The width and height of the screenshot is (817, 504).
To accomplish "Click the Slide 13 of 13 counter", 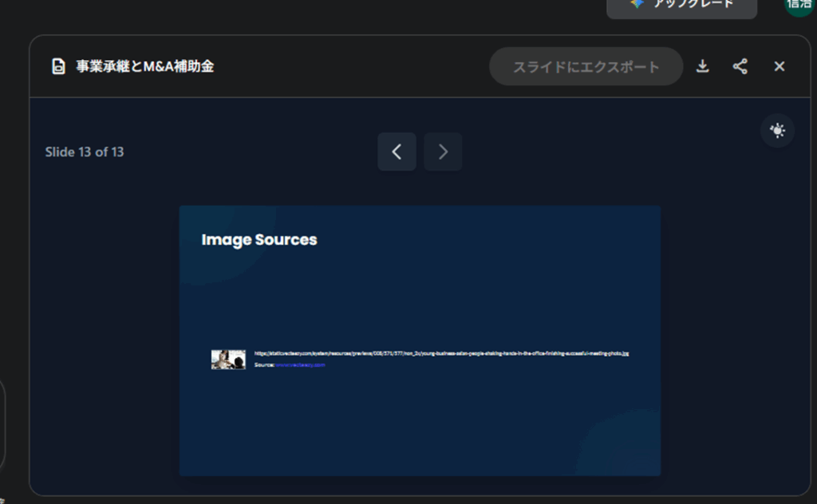I will [85, 152].
